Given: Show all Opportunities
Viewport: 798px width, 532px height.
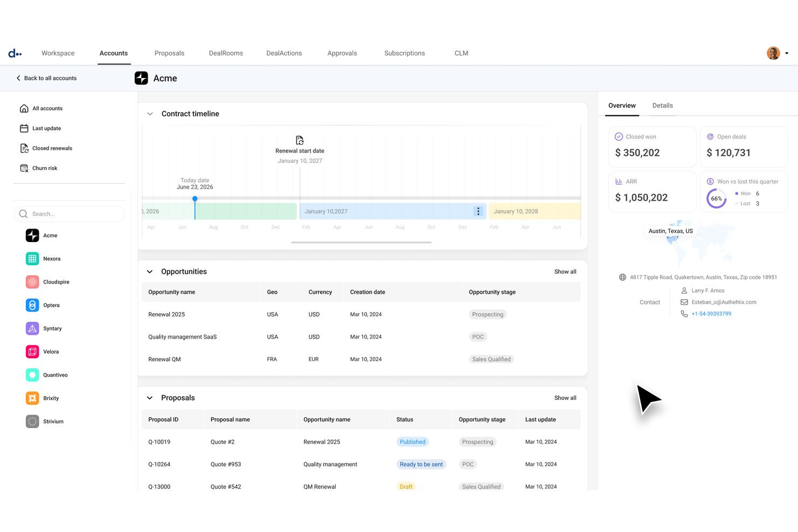Looking at the screenshot, I should 565,272.
